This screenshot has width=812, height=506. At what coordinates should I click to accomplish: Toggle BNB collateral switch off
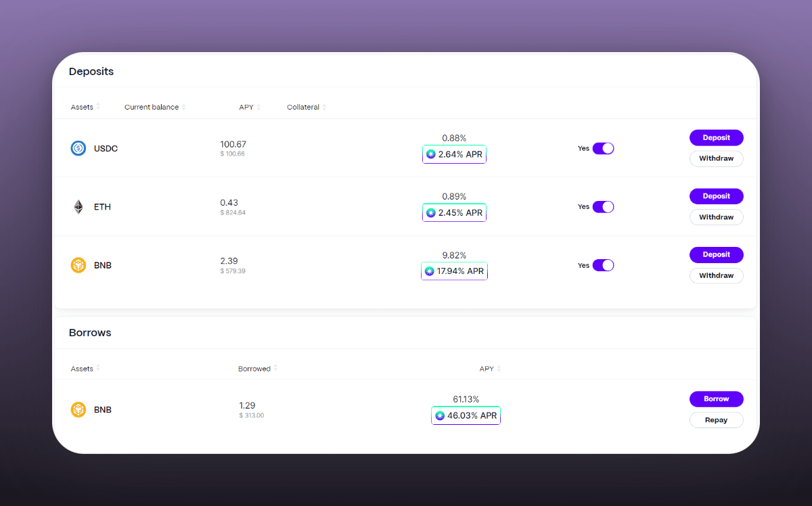tap(603, 265)
